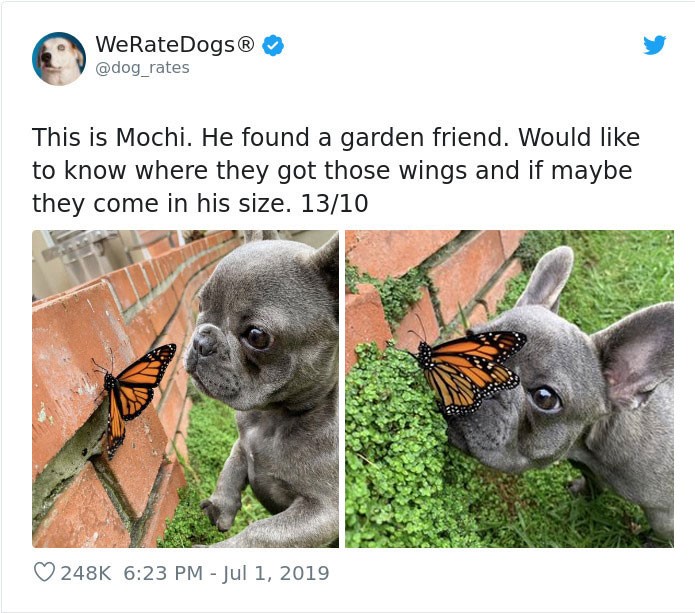Open the Twitter bird logo
This screenshot has width=695, height=613.
[655, 45]
